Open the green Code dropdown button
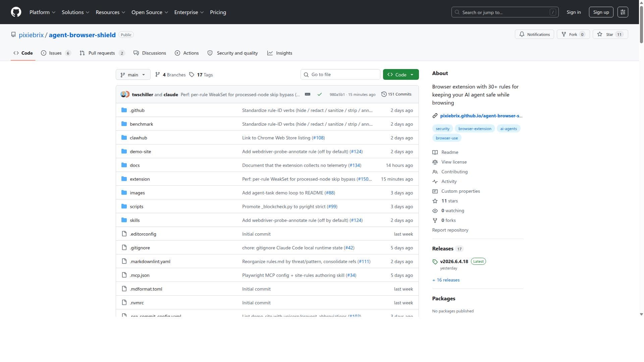This screenshot has width=644, height=362. coord(401,74)
